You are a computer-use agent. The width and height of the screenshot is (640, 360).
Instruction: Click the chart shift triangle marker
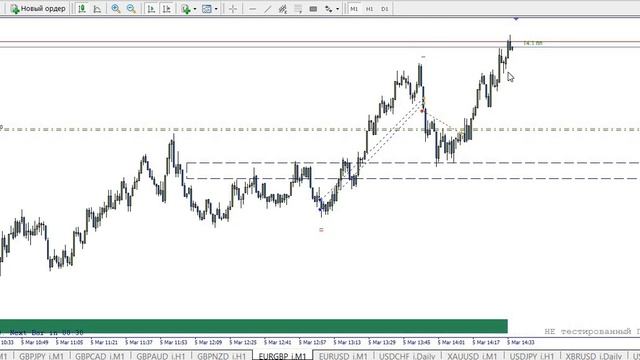click(x=516, y=19)
